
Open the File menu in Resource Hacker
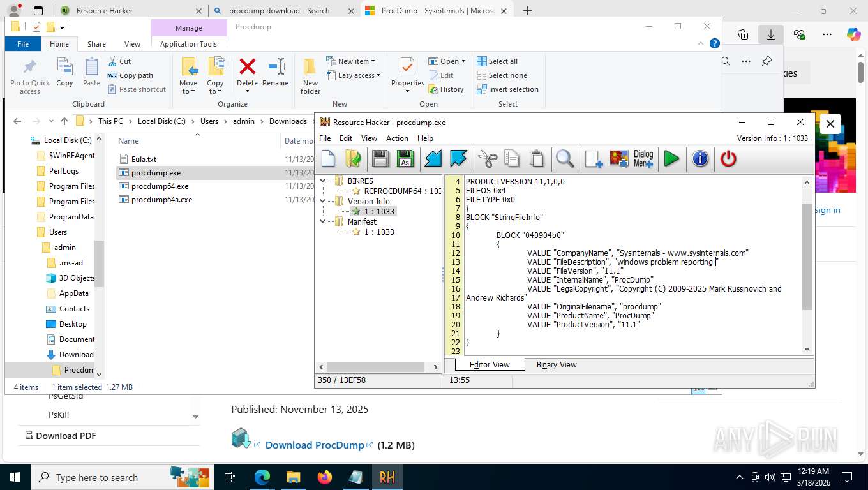click(325, 138)
